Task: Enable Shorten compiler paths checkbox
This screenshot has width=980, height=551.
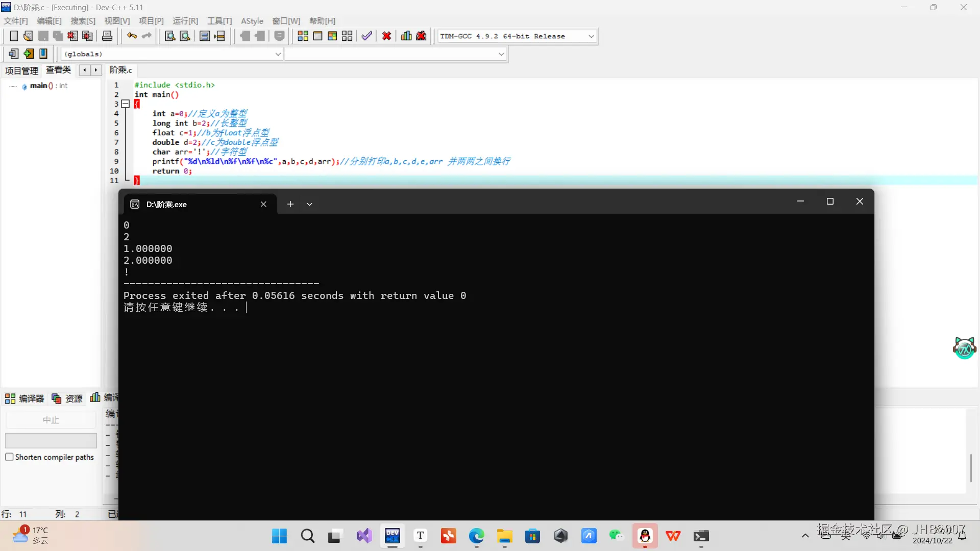Action: pos(9,457)
